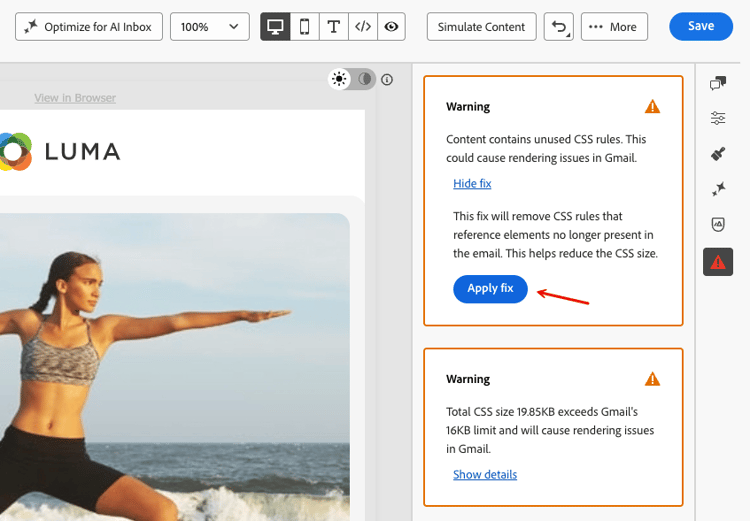Open styles paintbrush icon in right rail
This screenshot has height=521, width=750.
click(717, 154)
